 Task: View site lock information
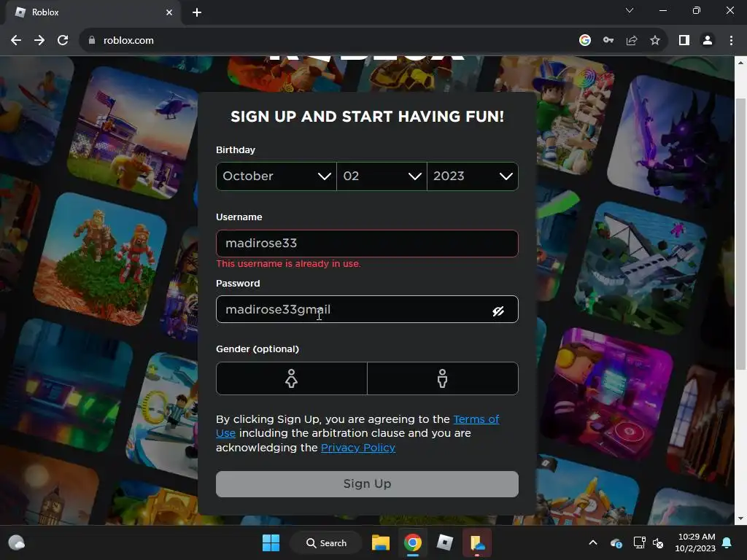coord(92,41)
